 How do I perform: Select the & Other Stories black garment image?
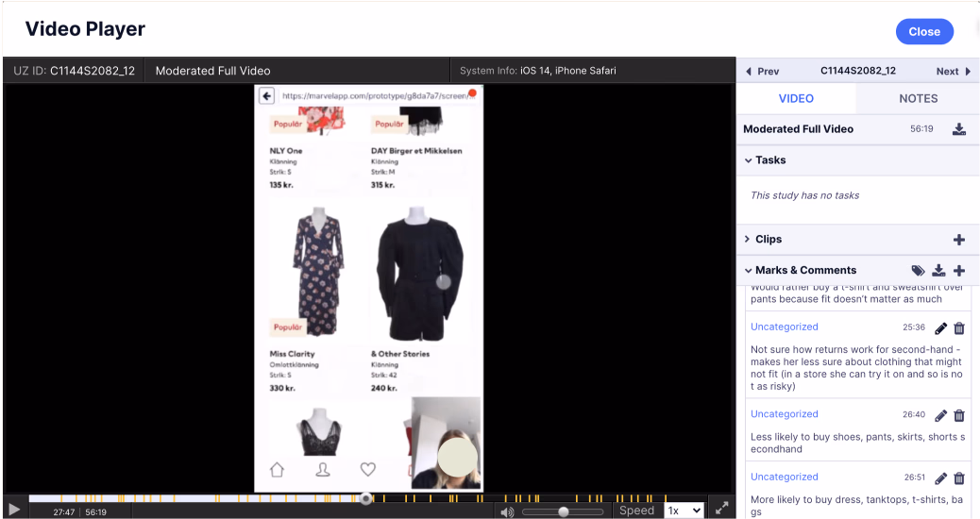pos(420,274)
